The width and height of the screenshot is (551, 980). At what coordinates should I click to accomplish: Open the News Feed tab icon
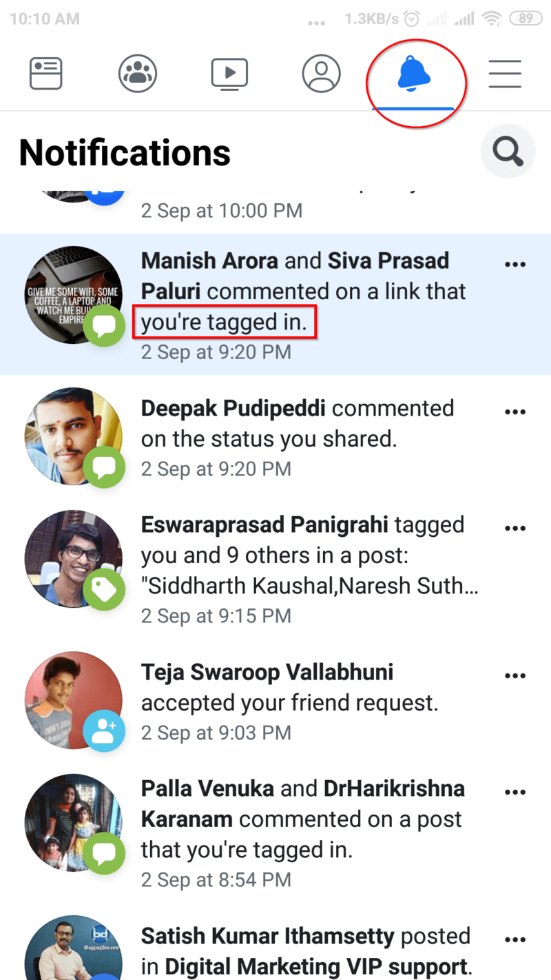[46, 73]
